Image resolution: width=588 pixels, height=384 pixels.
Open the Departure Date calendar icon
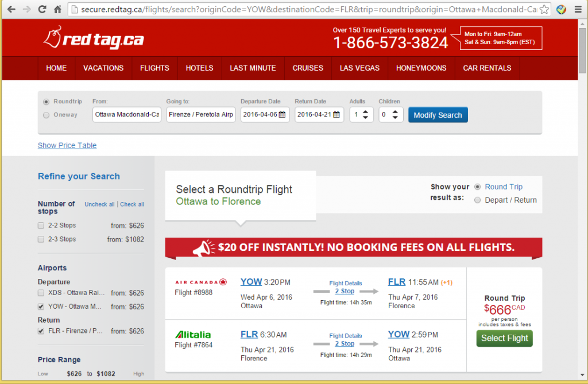tap(282, 115)
